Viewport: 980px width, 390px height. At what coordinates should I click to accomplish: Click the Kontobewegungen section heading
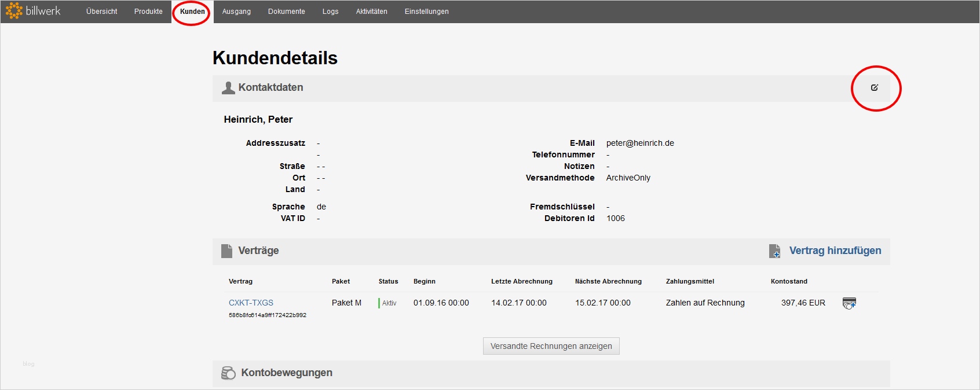click(287, 373)
